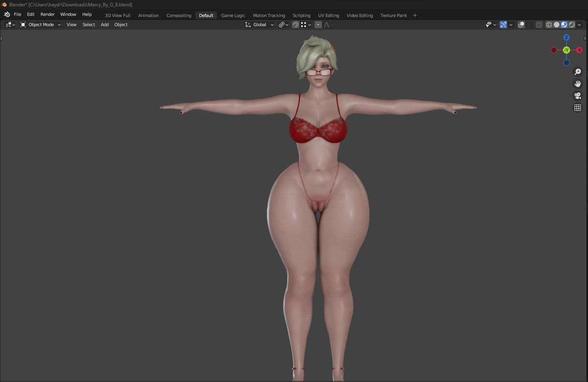Toggle perspective/orthographic grid icon
Viewport: 588px width, 382px height.
tap(578, 108)
